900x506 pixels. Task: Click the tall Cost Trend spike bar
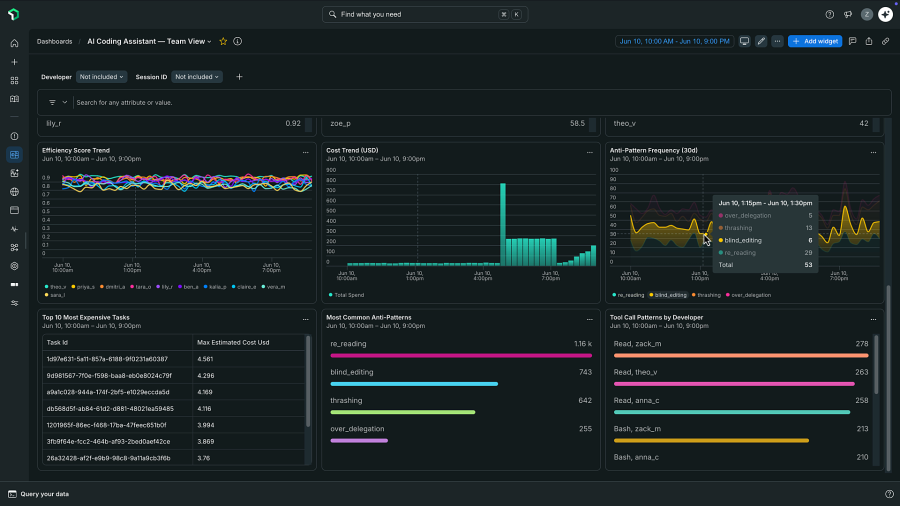point(503,224)
